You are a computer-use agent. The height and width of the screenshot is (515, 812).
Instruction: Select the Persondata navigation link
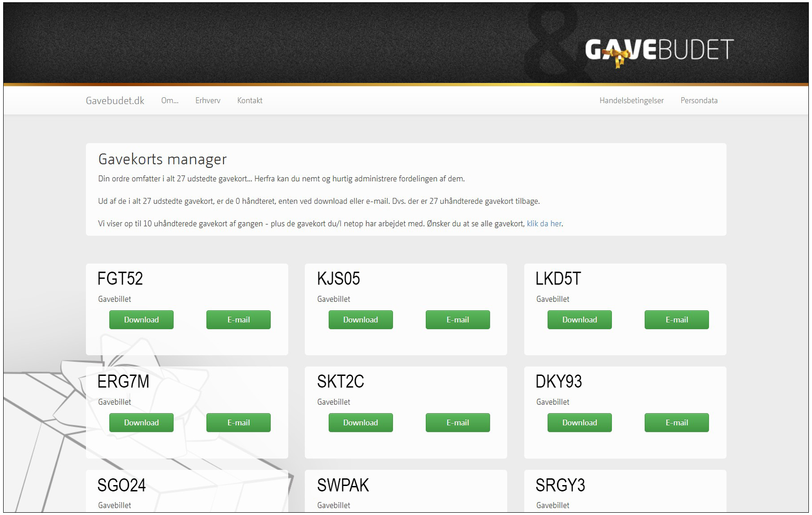699,101
